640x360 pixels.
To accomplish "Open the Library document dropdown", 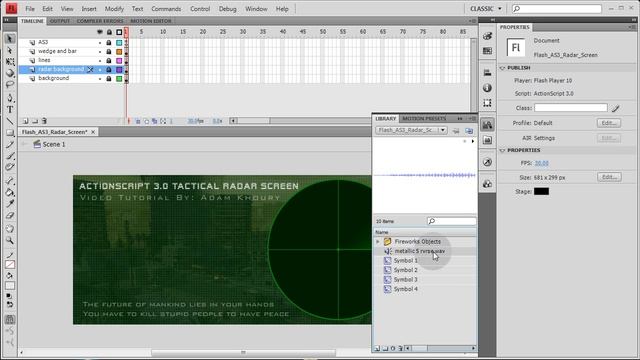I will coord(411,130).
